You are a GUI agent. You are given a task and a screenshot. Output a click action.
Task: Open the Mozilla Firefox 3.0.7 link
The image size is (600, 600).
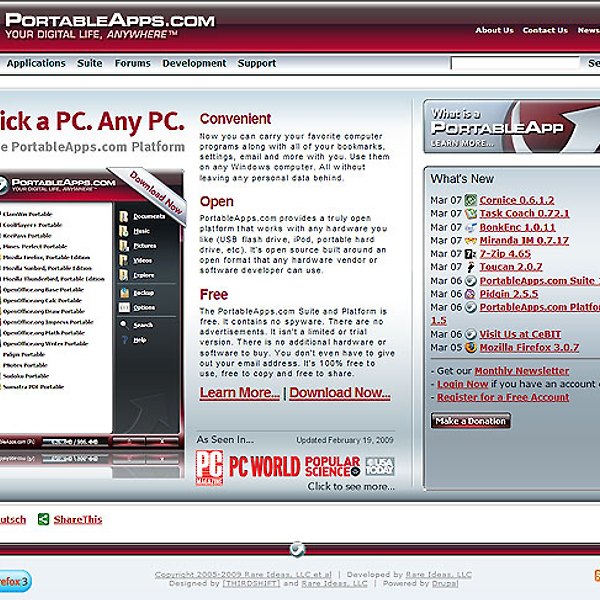click(x=529, y=347)
